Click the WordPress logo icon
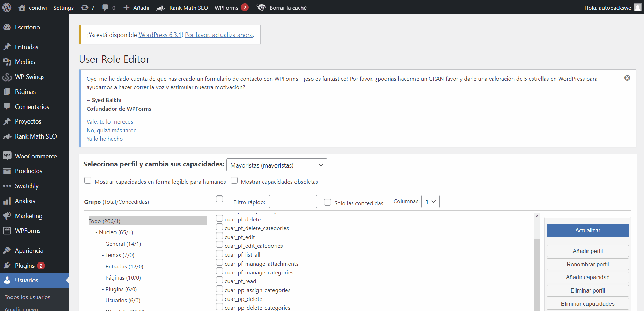 coord(7,7)
